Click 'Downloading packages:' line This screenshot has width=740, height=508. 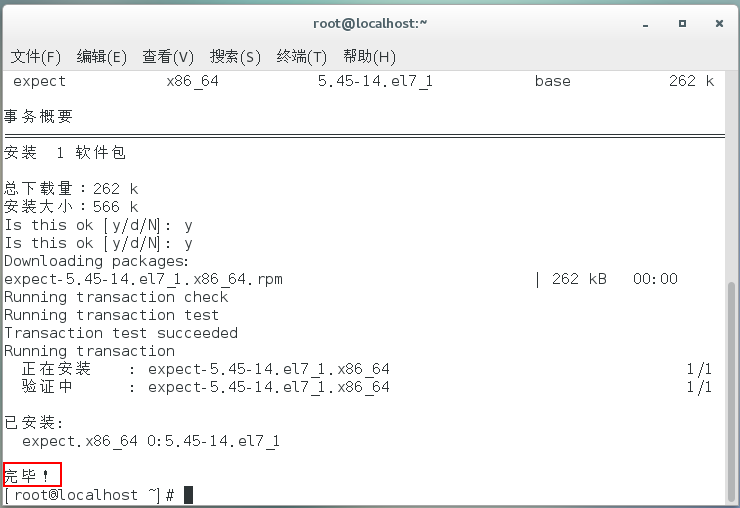tap(96, 261)
